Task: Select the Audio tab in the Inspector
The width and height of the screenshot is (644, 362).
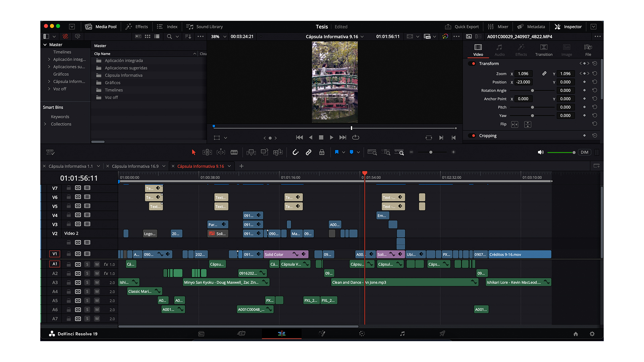Action: coord(499,50)
